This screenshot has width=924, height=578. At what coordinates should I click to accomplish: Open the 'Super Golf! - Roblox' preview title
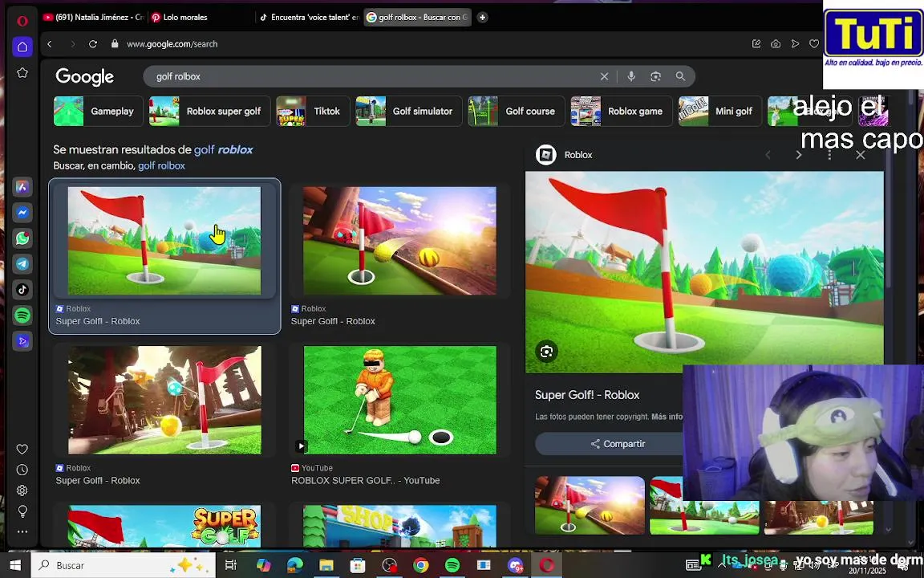tap(587, 395)
